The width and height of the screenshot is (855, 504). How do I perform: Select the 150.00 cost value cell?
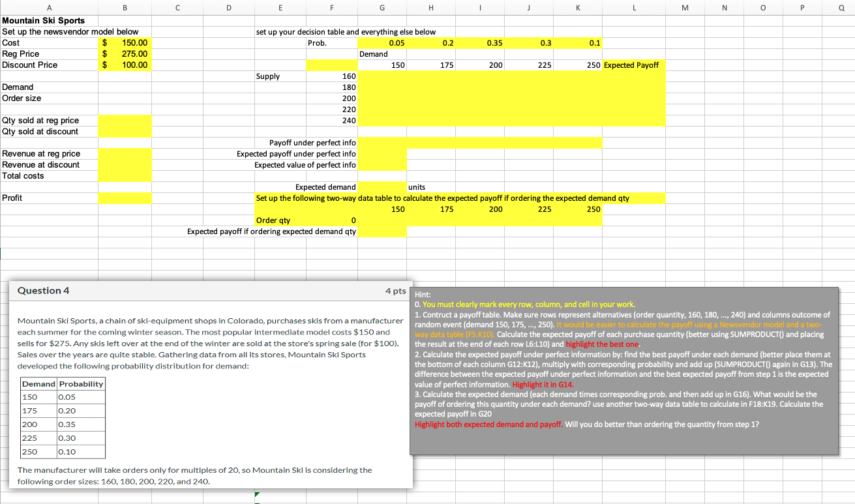(x=125, y=43)
